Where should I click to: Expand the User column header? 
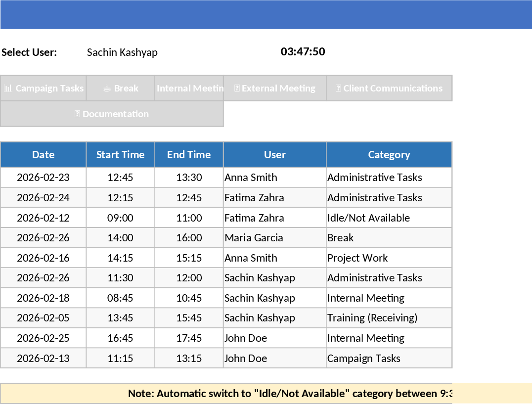(x=275, y=155)
